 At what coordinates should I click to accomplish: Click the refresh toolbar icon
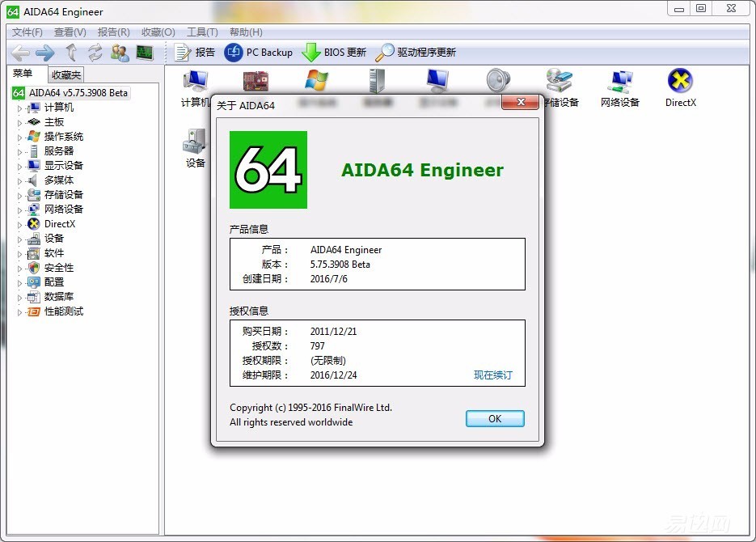coord(95,52)
